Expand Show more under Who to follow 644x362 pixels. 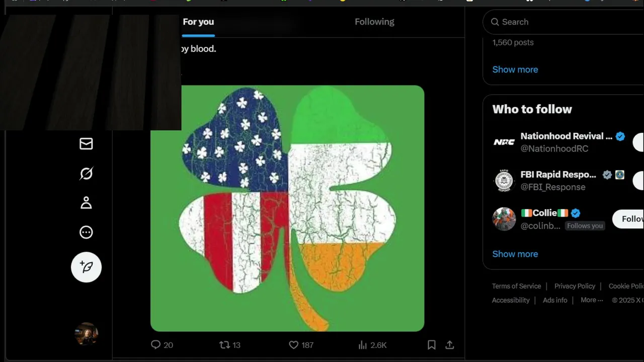pyautogui.click(x=515, y=254)
